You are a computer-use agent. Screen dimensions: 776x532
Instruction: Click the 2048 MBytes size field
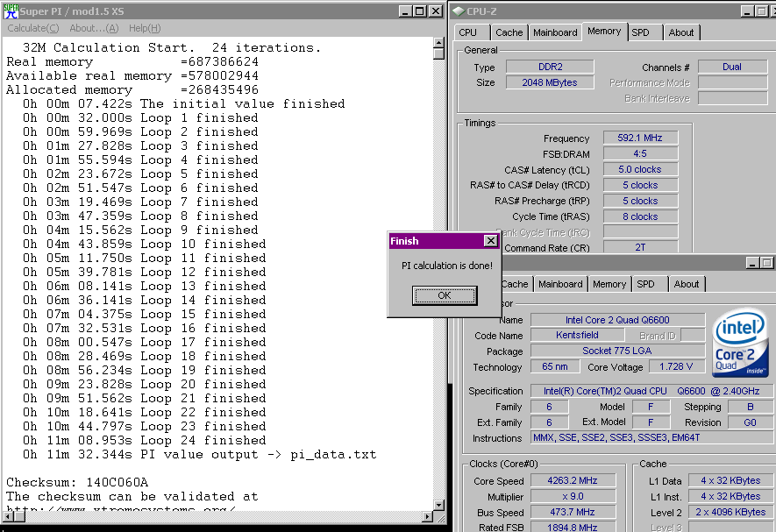point(550,82)
